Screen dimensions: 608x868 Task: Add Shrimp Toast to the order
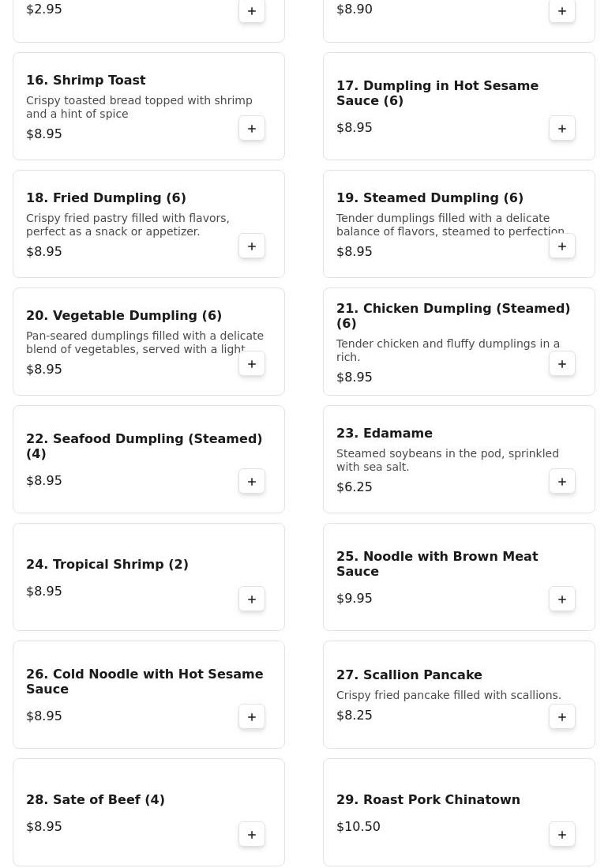point(252,129)
